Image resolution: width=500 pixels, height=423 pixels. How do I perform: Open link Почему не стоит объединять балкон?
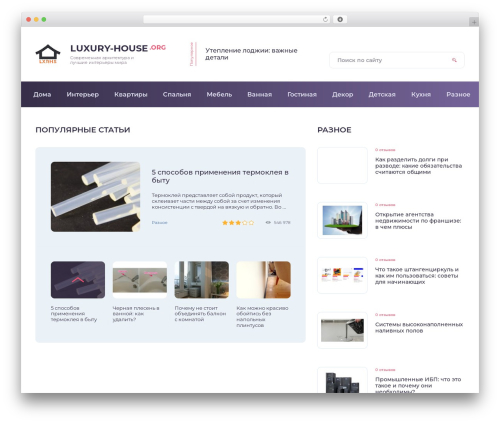pyautogui.click(x=200, y=314)
